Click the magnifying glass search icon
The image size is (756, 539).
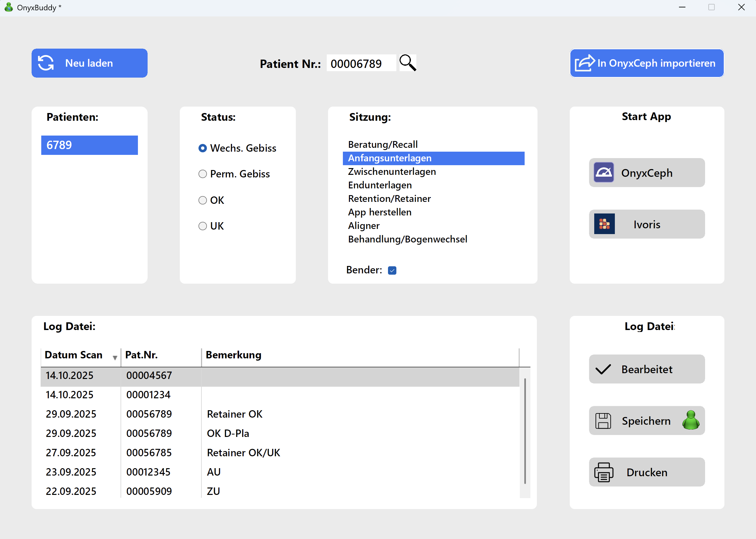[x=408, y=63]
